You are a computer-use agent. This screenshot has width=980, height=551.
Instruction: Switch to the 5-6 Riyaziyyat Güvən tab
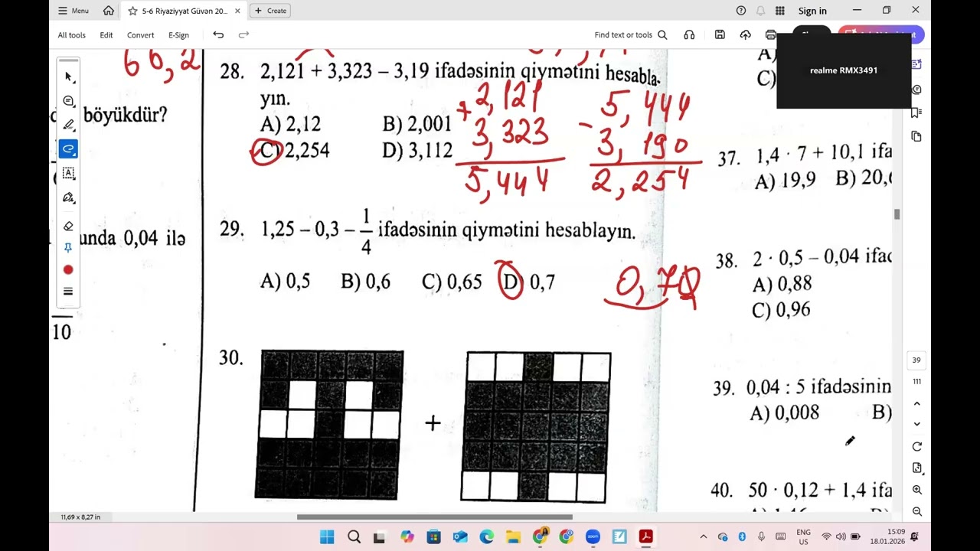(x=185, y=11)
